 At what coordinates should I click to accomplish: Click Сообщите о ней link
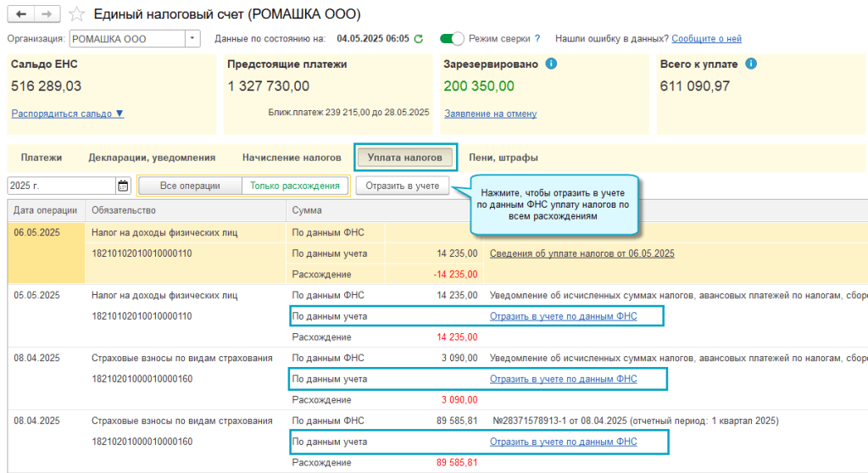[707, 39]
